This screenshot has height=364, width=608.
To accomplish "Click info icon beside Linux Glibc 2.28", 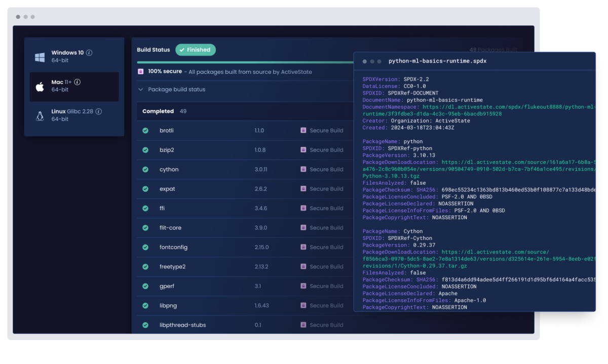I will (x=99, y=111).
